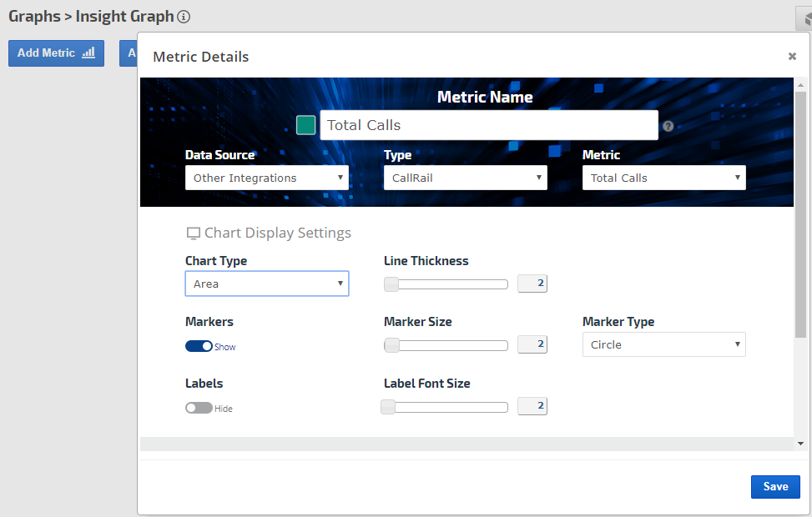Open the Metric dropdown showing Total Calls
This screenshot has width=812, height=517.
click(x=664, y=178)
